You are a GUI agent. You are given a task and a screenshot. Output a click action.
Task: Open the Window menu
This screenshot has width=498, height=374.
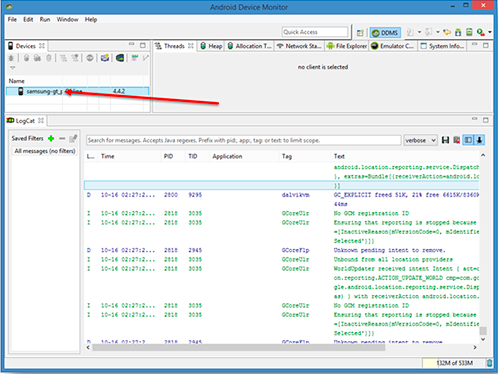click(67, 19)
